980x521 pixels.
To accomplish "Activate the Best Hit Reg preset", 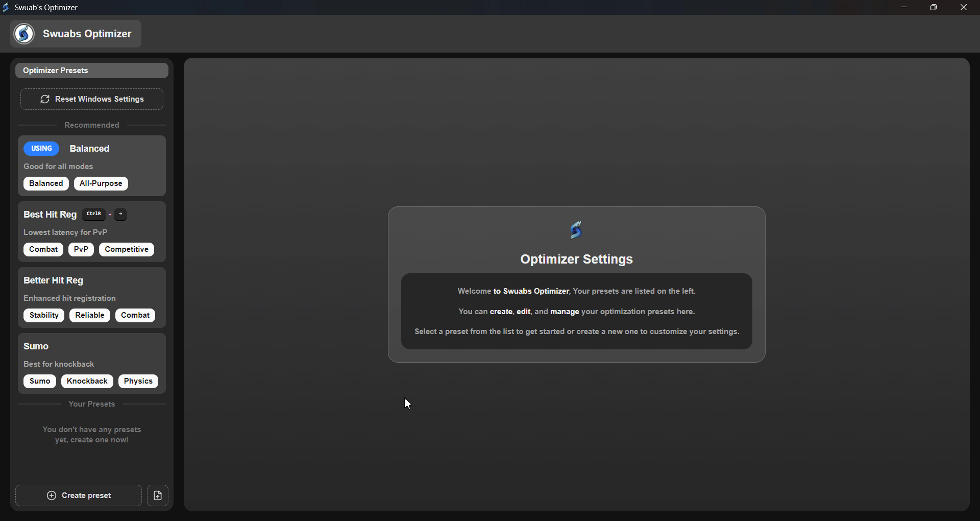I will [x=50, y=215].
